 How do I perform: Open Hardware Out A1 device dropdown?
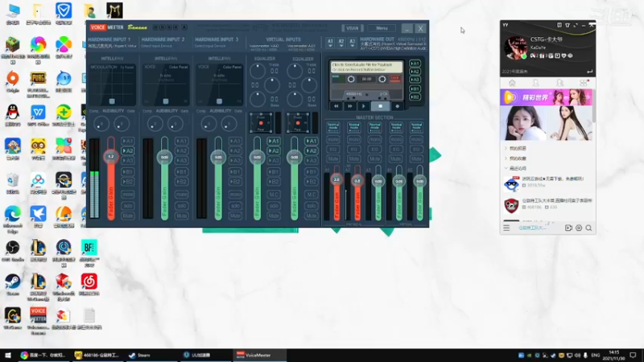pyautogui.click(x=330, y=43)
